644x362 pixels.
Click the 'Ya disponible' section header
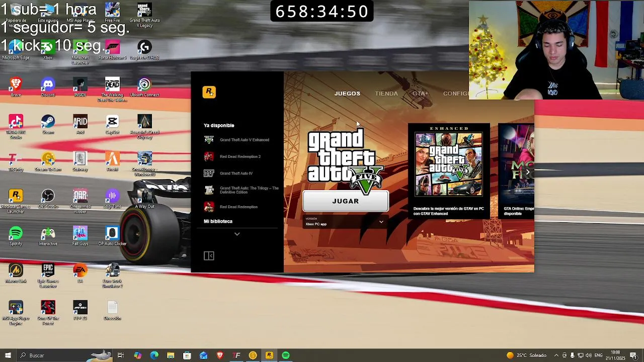[x=219, y=125]
